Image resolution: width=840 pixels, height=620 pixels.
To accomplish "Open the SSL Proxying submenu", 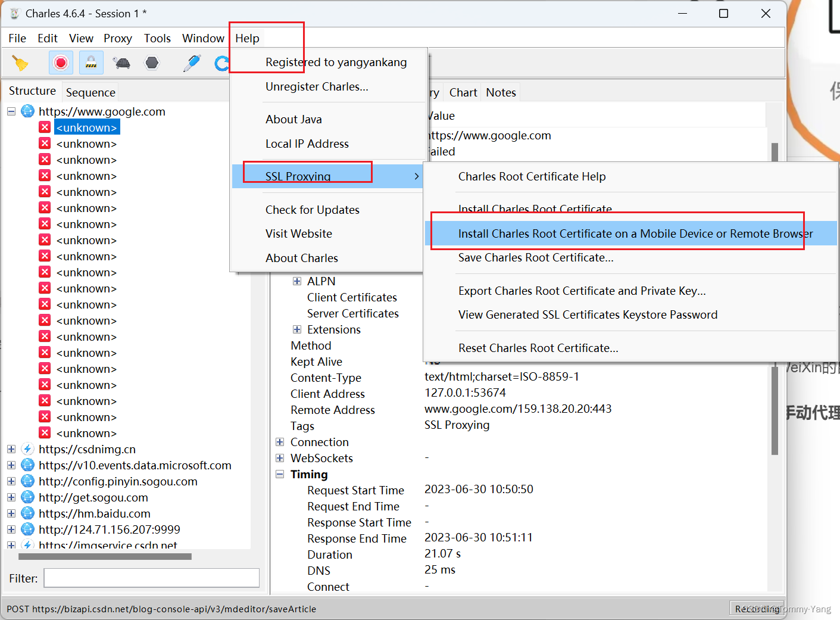I will pos(327,176).
